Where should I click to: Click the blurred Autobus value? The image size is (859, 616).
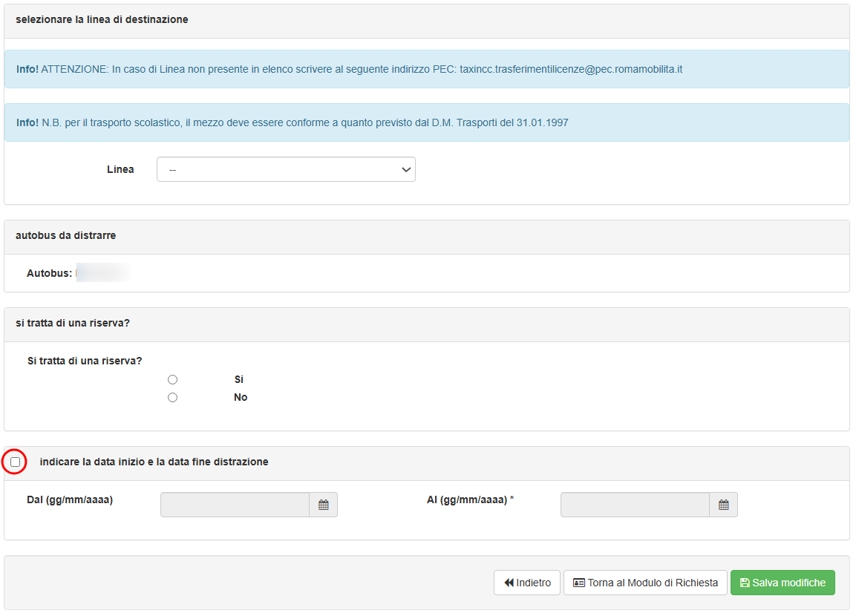(102, 273)
